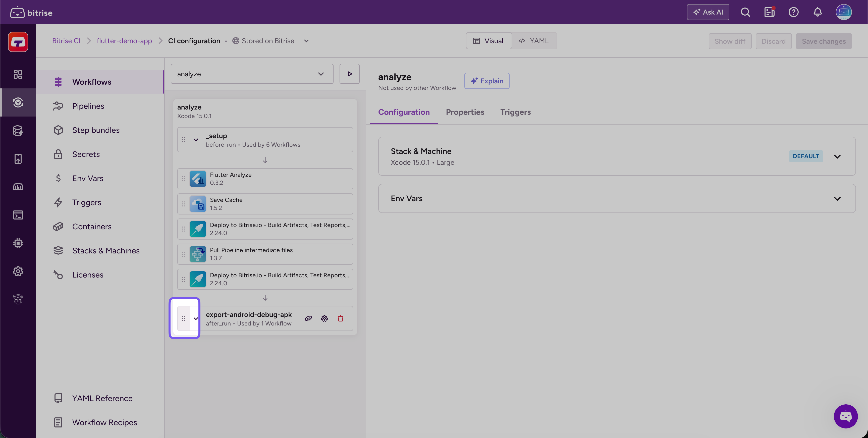The width and height of the screenshot is (868, 438).
Task: Select the Deploy to Bitrise.io step below Save Cache
Action: click(265, 229)
